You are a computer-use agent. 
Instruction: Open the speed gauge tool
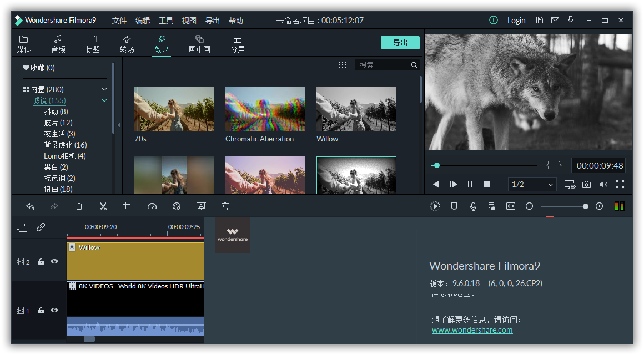click(152, 206)
